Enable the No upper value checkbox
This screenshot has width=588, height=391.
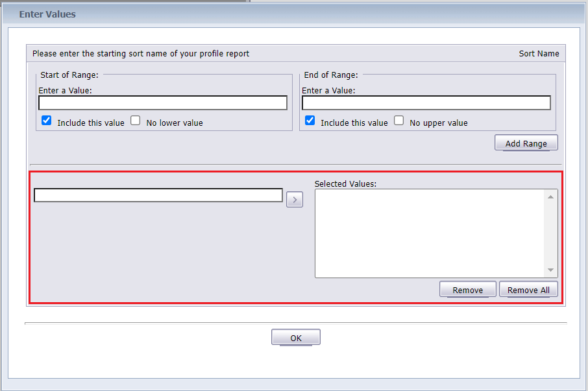[399, 121]
